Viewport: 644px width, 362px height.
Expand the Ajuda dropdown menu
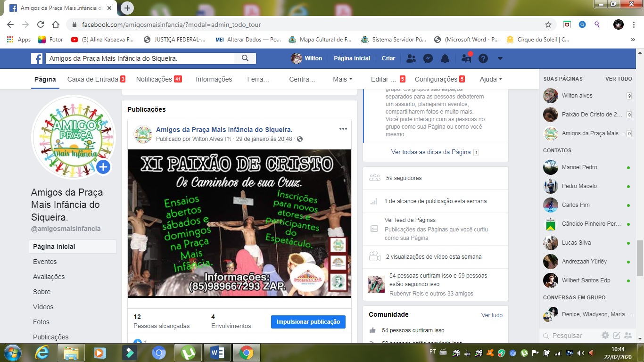click(490, 79)
